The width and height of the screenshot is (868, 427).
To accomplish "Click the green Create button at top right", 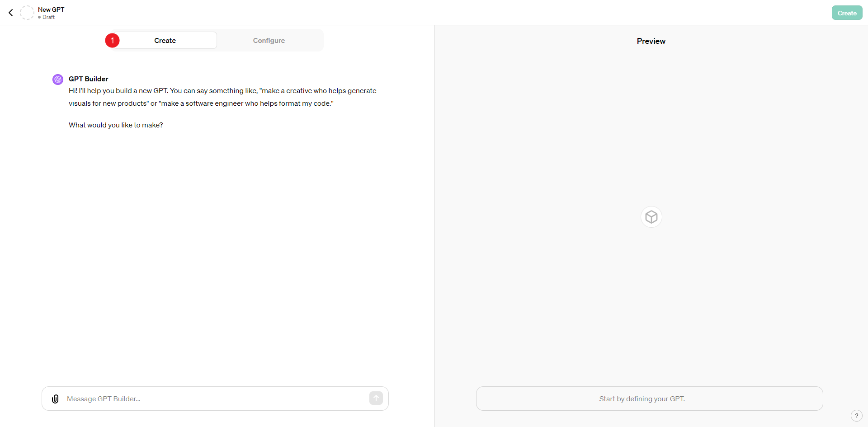I will 847,13.
